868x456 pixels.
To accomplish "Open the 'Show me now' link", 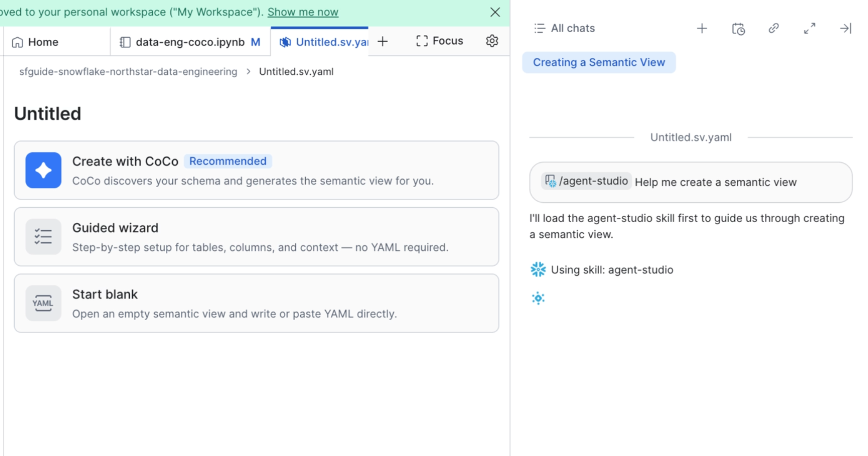I will [x=303, y=12].
